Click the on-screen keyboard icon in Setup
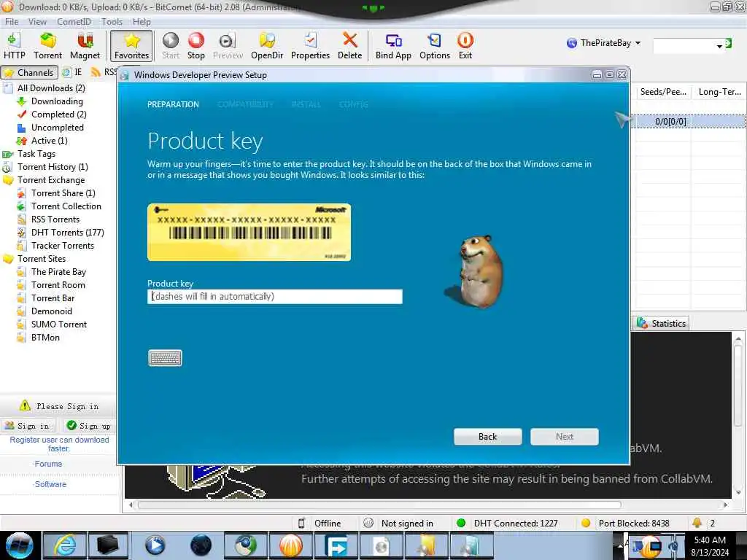This screenshot has width=747, height=560. click(165, 357)
